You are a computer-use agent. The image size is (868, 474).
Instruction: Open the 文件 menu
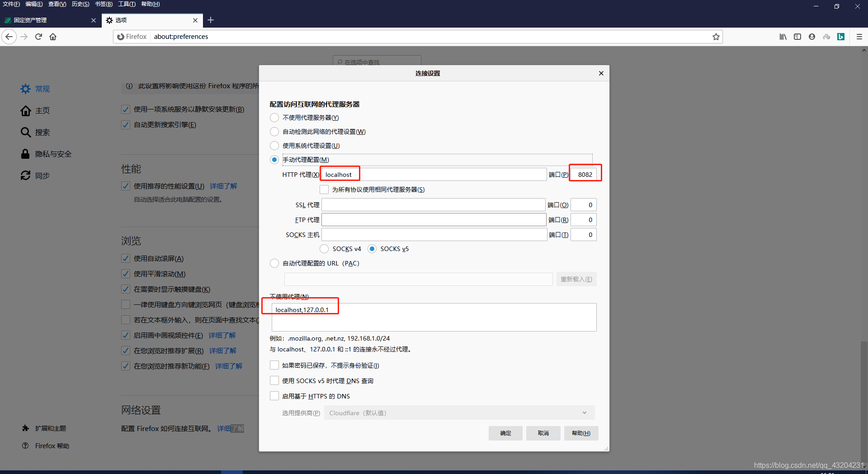(x=11, y=4)
